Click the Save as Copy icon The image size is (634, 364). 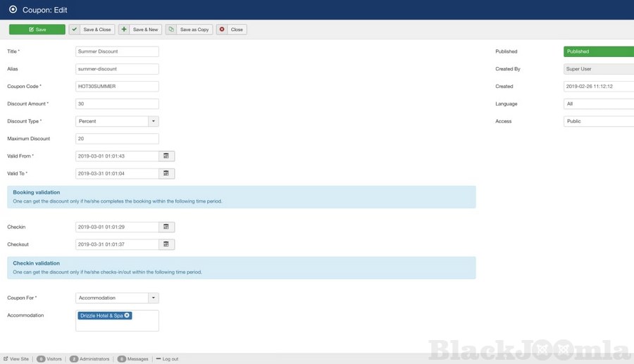tap(171, 30)
